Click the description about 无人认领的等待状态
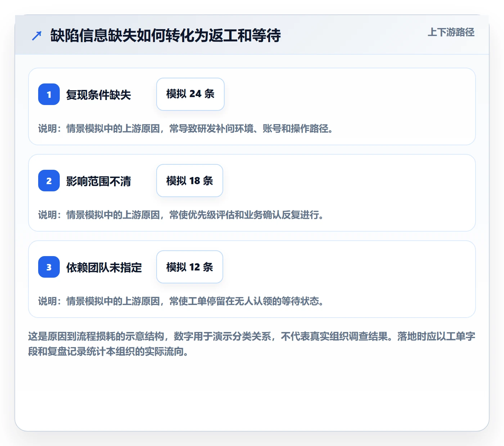 181,301
